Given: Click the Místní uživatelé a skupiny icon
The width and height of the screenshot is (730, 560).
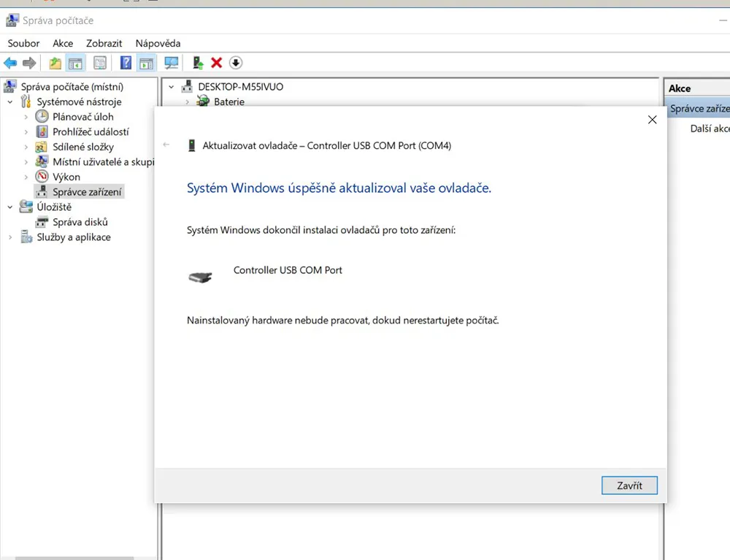Looking at the screenshot, I should [42, 161].
